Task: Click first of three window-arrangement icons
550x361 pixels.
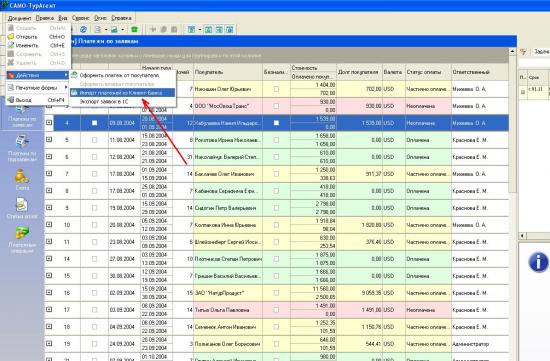Action: coord(208,29)
